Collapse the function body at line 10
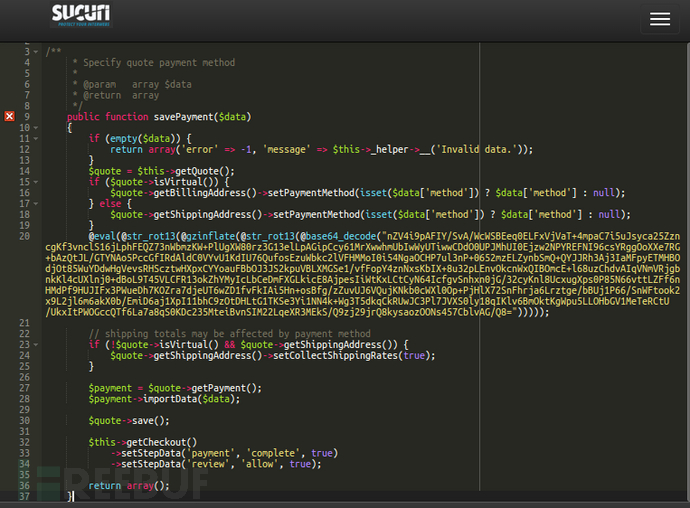The image size is (690, 508). pos(36,127)
